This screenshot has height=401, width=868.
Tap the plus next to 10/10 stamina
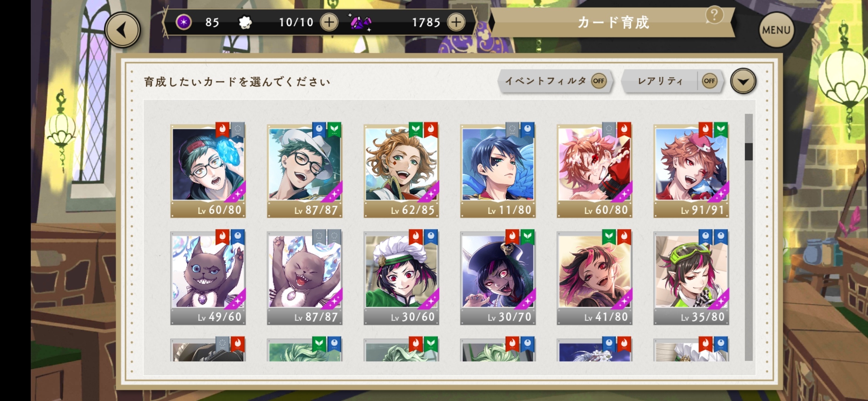click(329, 22)
